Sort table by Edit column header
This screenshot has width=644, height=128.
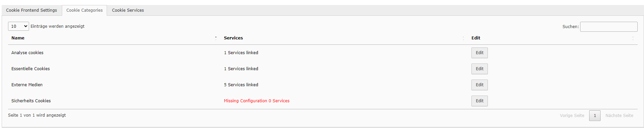click(x=476, y=38)
